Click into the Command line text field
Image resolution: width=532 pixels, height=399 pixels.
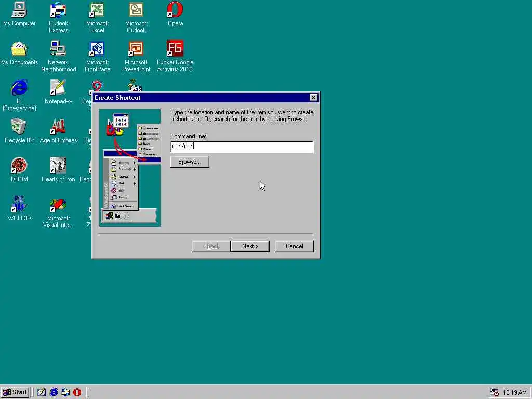pos(242,147)
